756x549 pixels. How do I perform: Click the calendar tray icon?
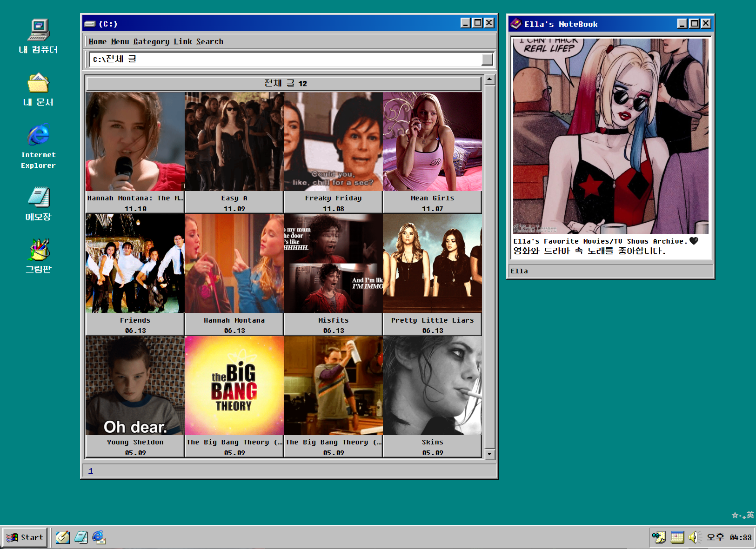click(x=677, y=537)
